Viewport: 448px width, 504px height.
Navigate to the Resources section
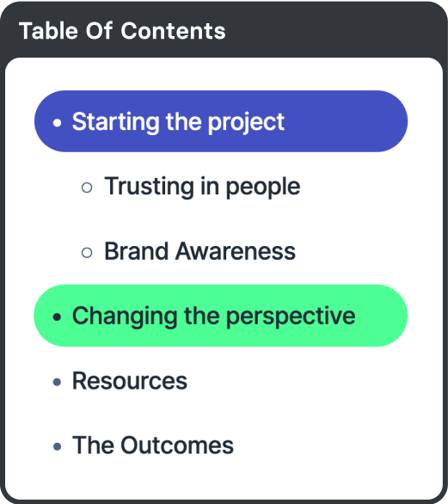tap(130, 381)
